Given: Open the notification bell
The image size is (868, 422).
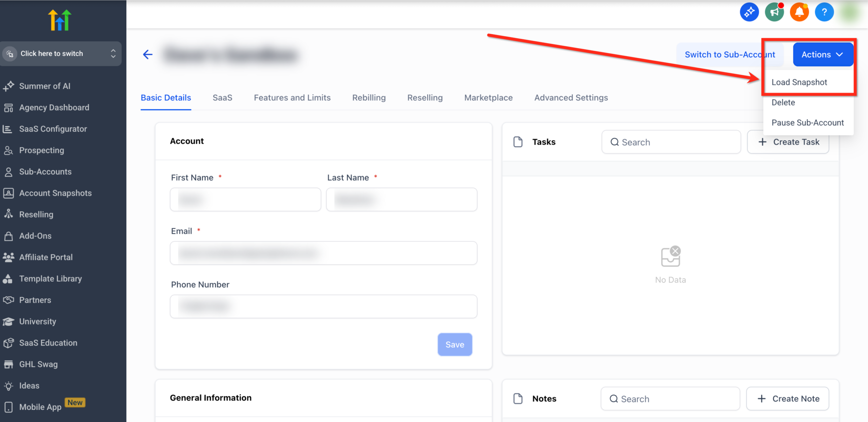Looking at the screenshot, I should point(799,12).
